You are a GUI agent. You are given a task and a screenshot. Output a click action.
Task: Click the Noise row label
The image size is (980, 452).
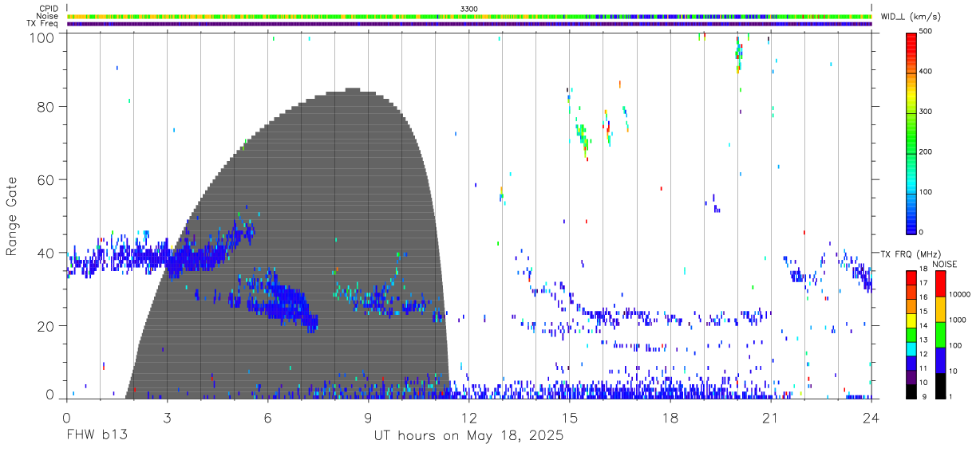[x=47, y=16]
